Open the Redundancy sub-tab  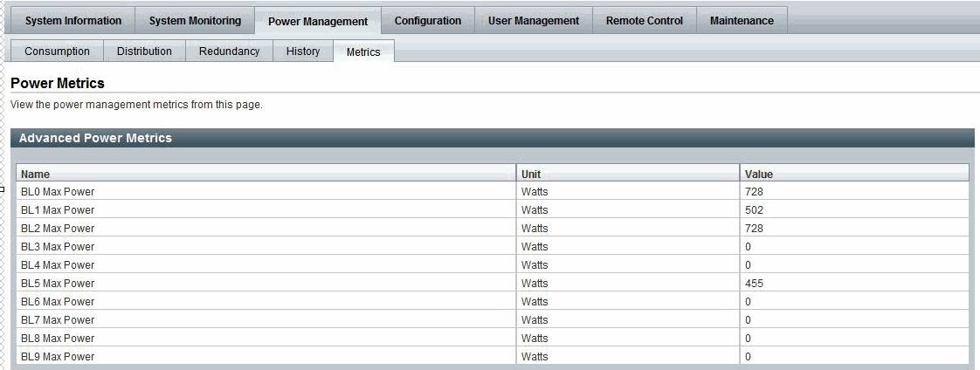point(230,51)
